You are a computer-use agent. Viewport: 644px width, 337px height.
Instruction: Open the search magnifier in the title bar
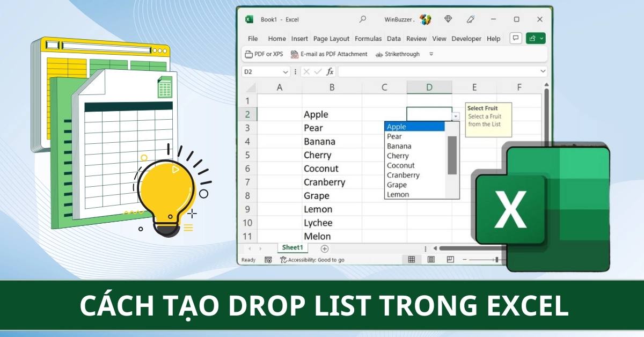[363, 19]
